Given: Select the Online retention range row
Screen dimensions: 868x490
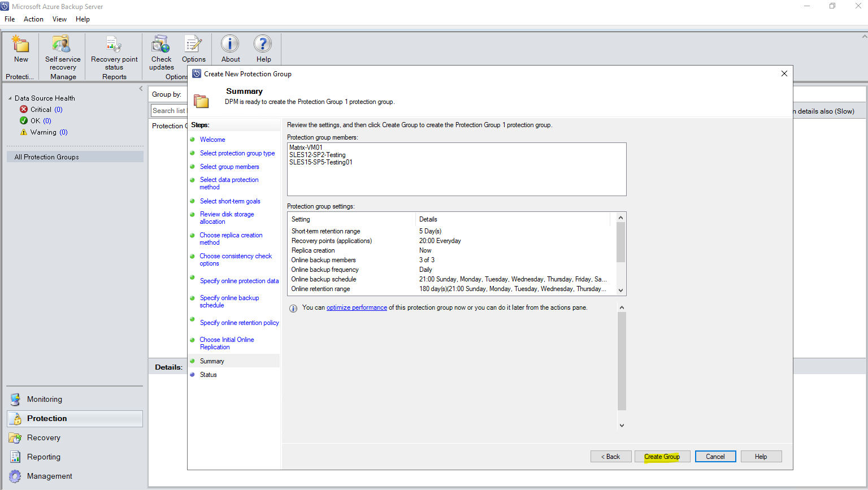Looking at the screenshot, I should [452, 289].
